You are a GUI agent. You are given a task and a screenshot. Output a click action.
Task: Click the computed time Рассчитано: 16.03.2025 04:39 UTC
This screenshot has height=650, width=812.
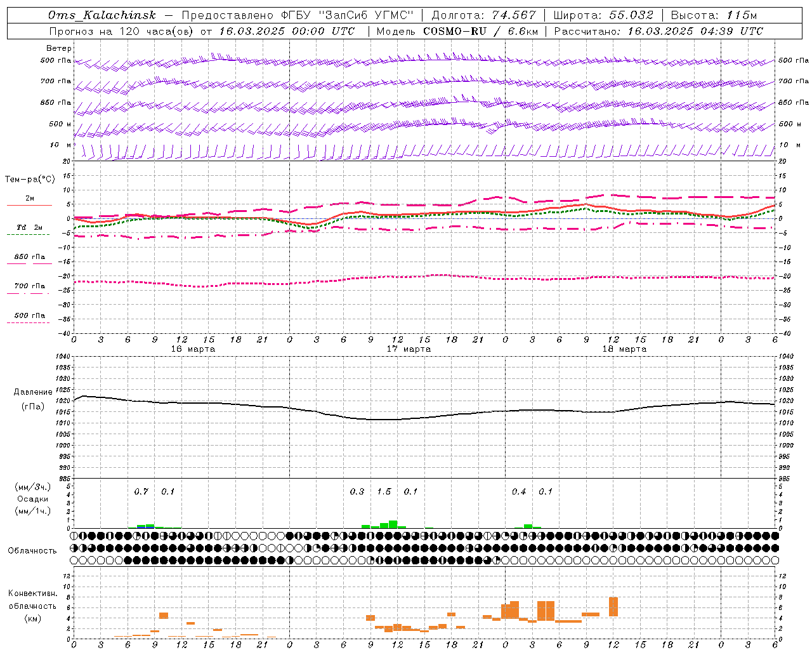click(658, 31)
